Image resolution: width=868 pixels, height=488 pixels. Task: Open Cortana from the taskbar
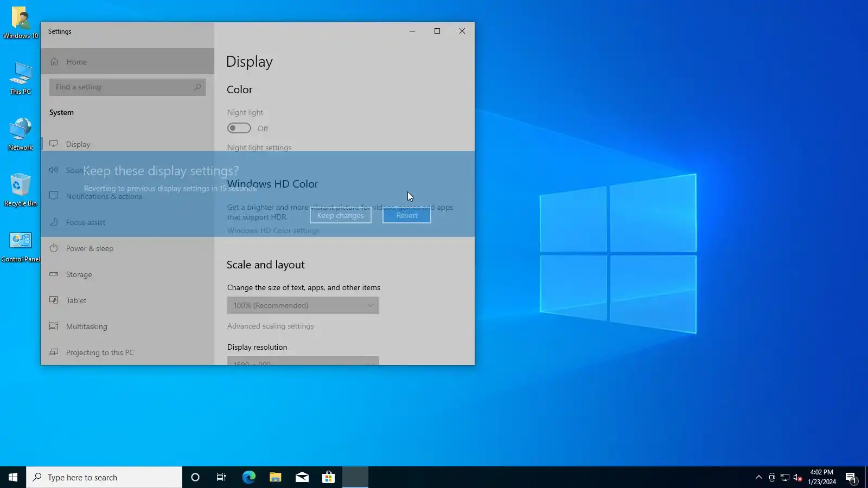click(x=195, y=477)
